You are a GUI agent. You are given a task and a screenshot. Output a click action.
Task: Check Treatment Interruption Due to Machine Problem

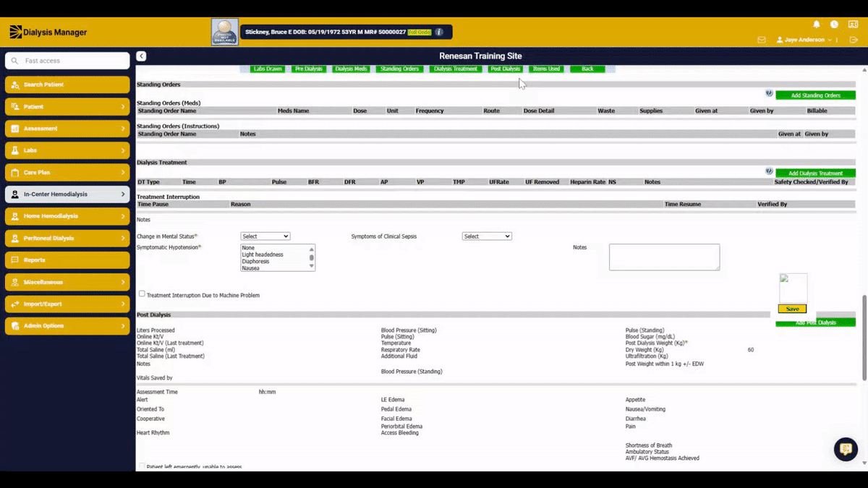coord(142,294)
